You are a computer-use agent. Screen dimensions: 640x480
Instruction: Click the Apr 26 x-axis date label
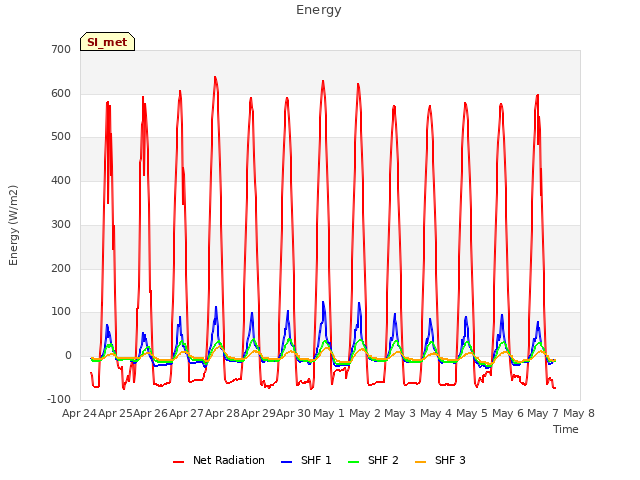point(150,413)
